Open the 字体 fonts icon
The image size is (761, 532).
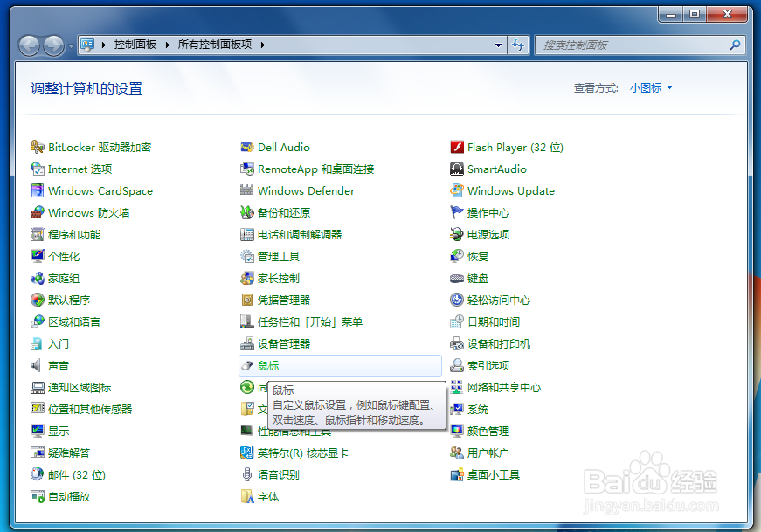tap(247, 496)
